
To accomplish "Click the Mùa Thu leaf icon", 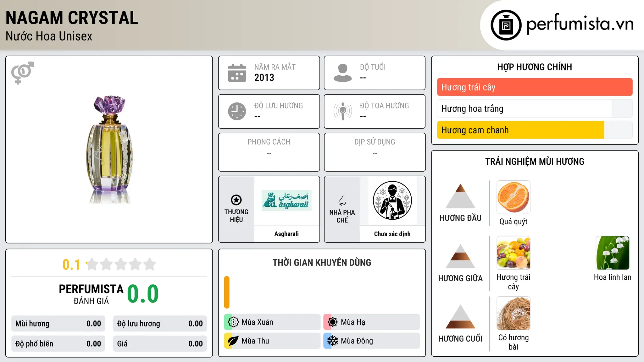I will point(233,341).
